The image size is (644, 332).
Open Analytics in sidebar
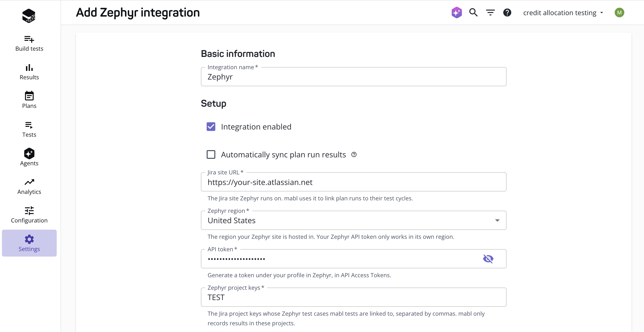point(29,186)
